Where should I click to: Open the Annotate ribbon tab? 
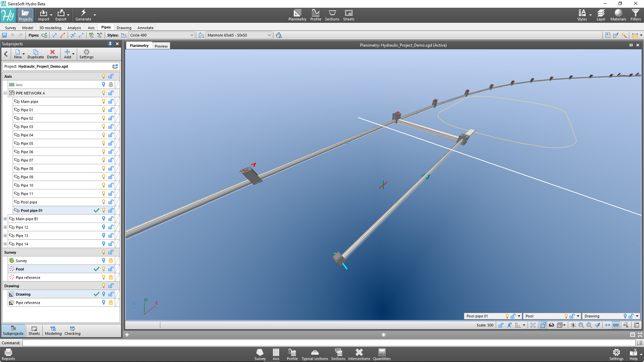145,27
